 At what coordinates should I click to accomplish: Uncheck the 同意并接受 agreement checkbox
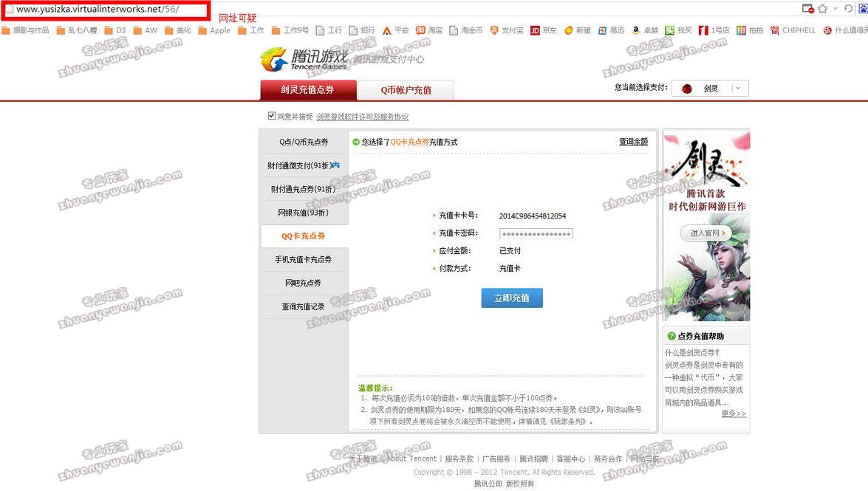coord(272,116)
